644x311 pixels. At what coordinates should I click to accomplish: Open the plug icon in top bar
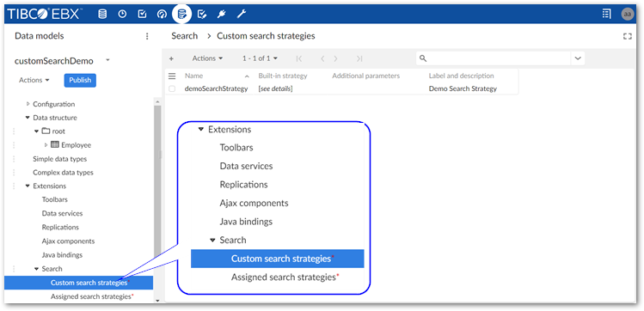coord(222,15)
